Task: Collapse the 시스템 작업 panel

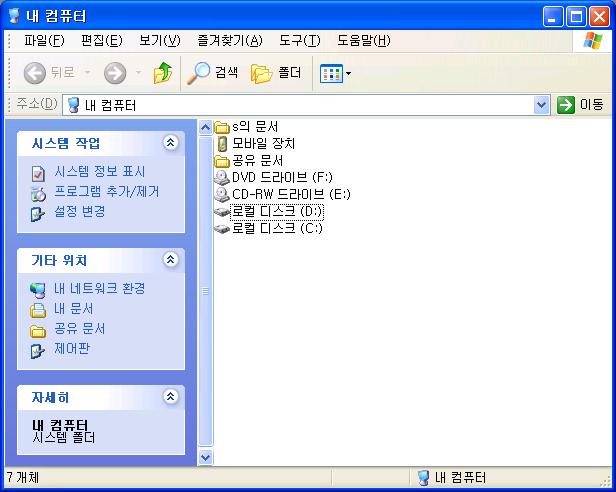Action: (170, 142)
